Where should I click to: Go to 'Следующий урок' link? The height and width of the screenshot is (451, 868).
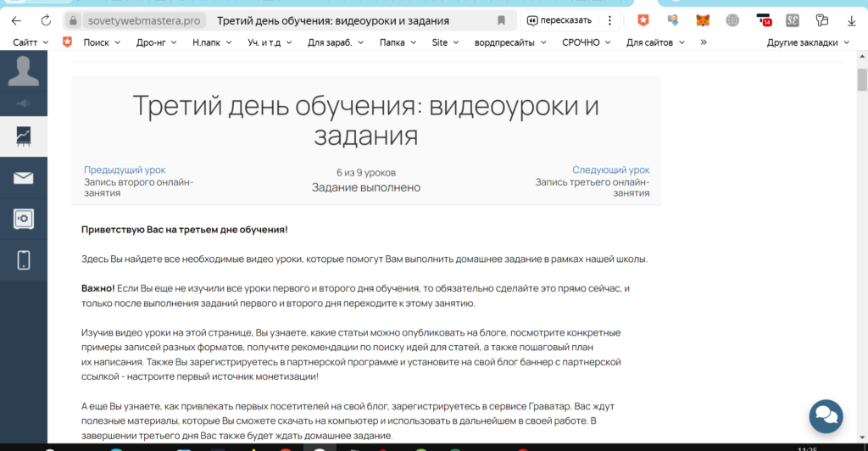(610, 170)
